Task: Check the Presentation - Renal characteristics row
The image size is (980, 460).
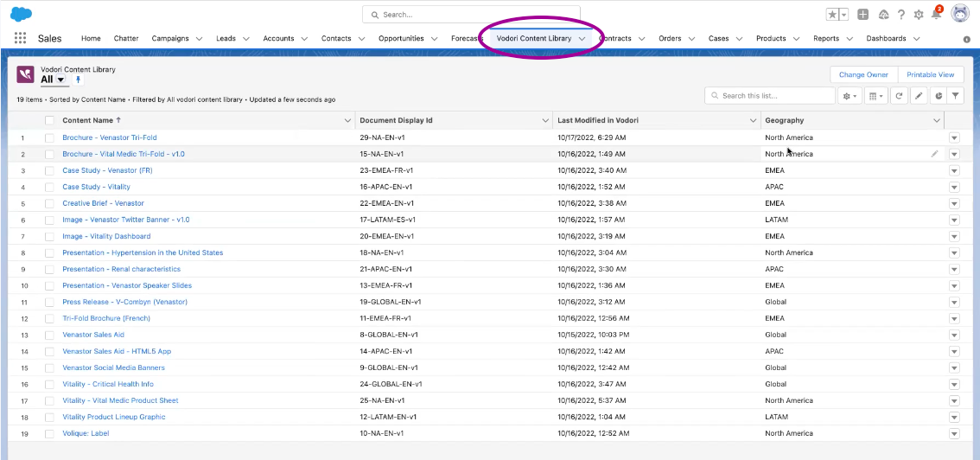Action: (x=49, y=270)
